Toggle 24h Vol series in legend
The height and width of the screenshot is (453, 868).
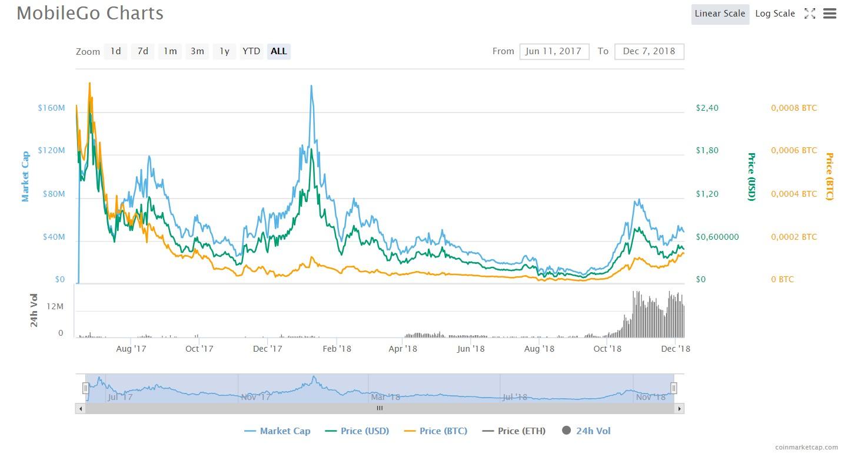(x=586, y=431)
